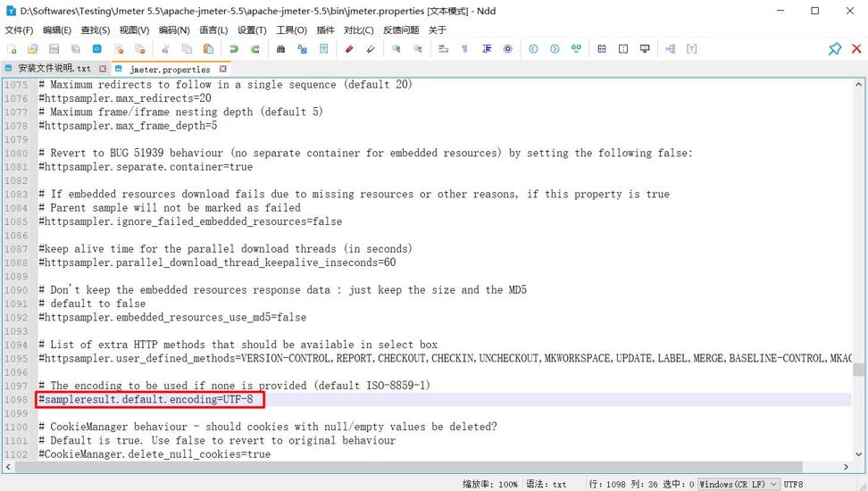Close the 安装文件说明.txt tab
This screenshot has height=491, width=868.
coord(103,69)
